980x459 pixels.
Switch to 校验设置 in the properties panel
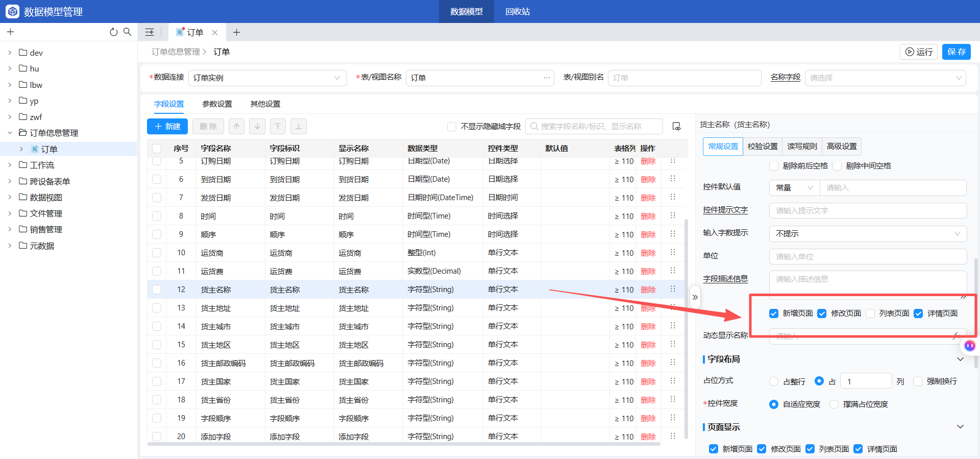(x=763, y=147)
